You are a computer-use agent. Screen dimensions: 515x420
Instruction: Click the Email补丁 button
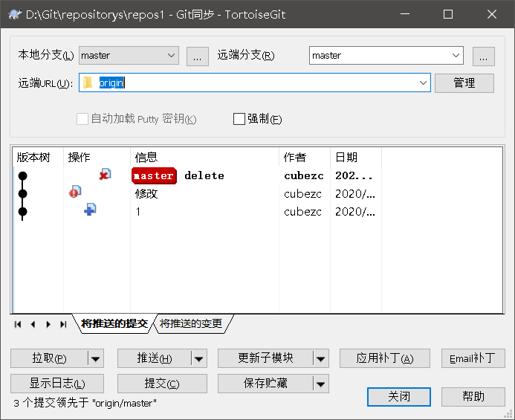(x=473, y=358)
